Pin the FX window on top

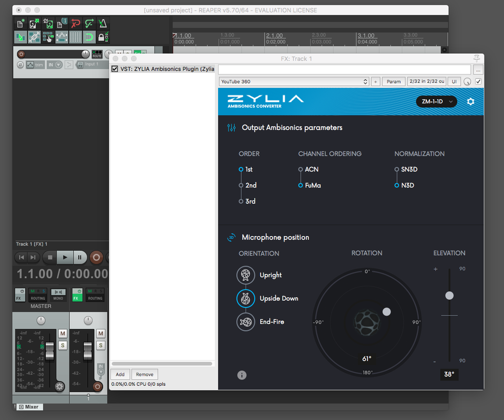click(x=476, y=58)
